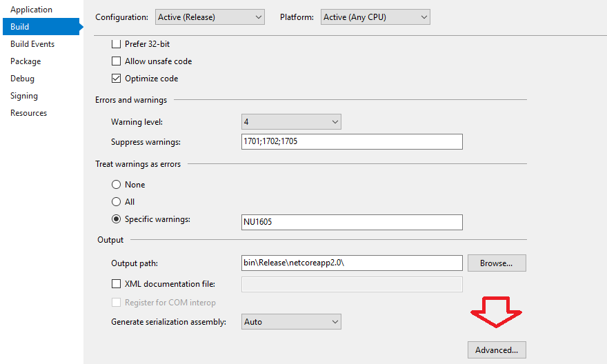Select the None radio button
607x364 pixels.
coord(116,185)
